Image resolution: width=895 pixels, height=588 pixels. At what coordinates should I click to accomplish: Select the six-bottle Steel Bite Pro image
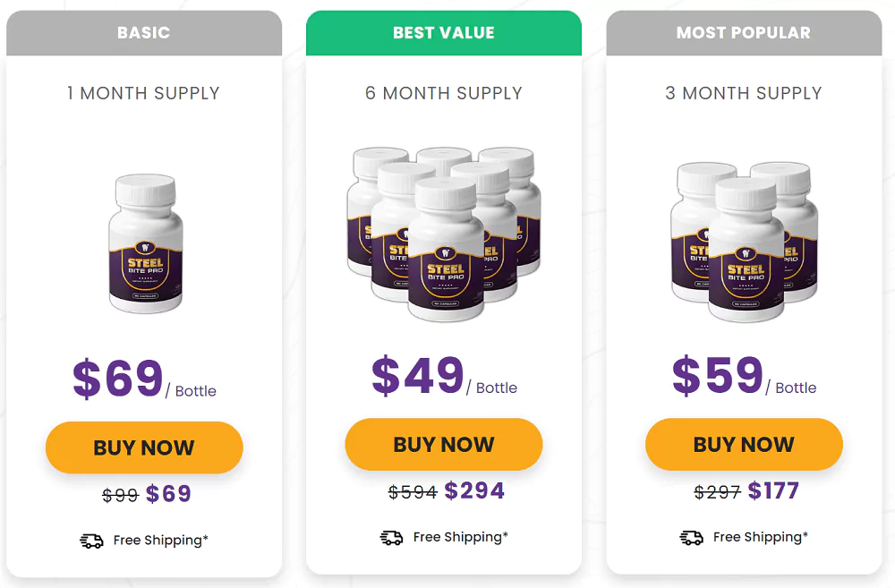tap(444, 234)
